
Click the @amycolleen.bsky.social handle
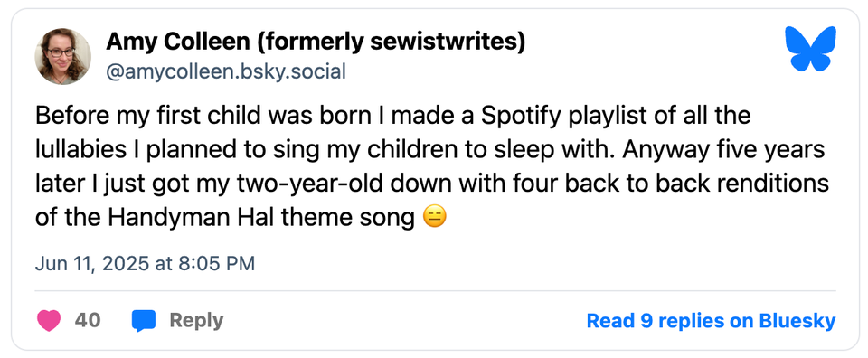(x=226, y=72)
